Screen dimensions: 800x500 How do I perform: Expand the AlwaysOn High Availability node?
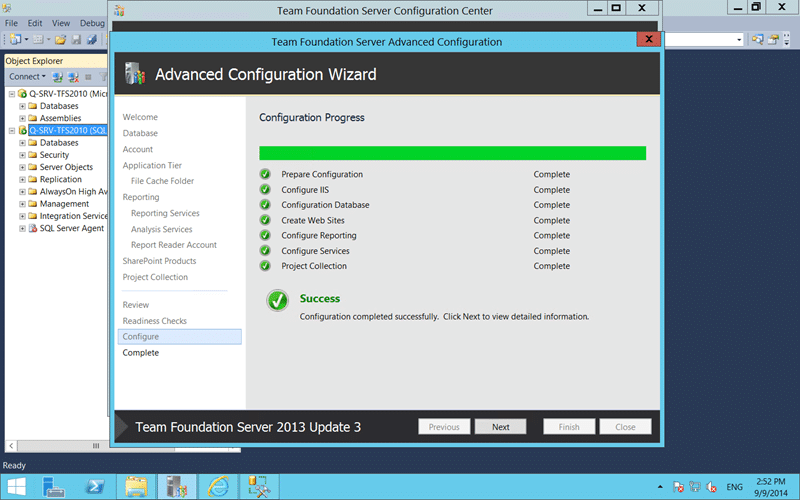(22, 191)
